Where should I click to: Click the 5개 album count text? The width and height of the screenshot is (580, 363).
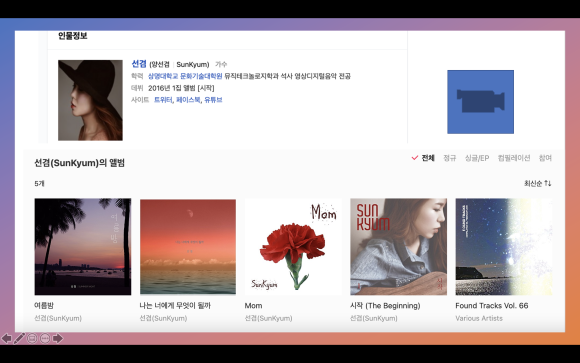[39, 184]
